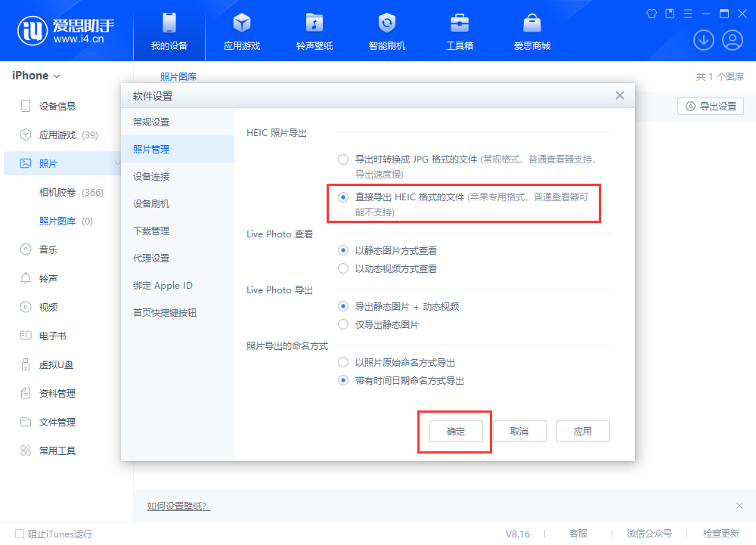This screenshot has height=545, width=756.
Task: Click the 应用 (Apply) button
Action: click(583, 431)
